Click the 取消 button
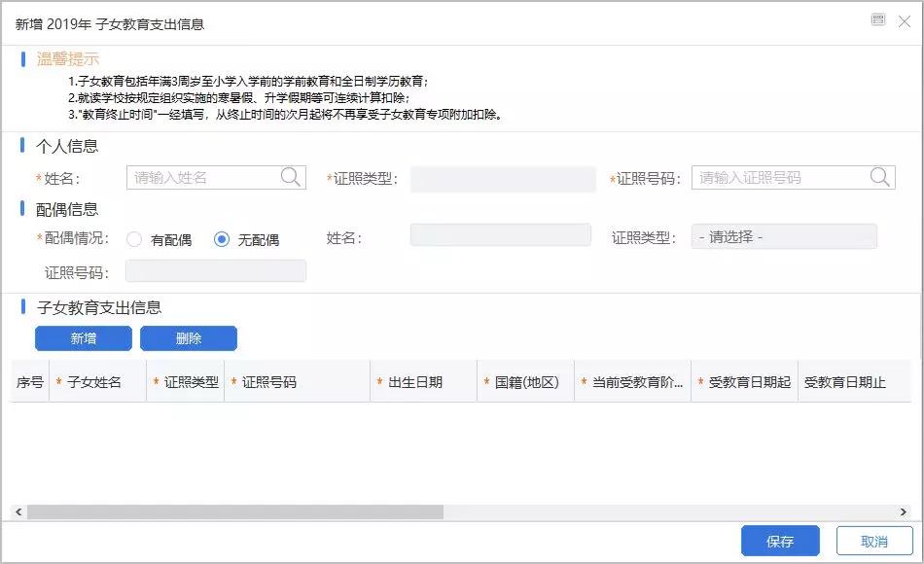Screen dimensions: 924x564 pos(874,541)
